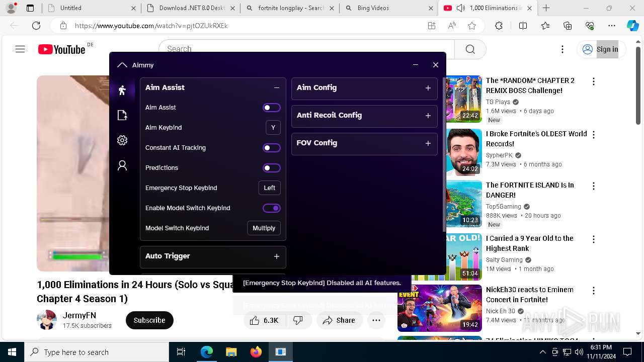Open Edge extensions puzzle icon
Screen dimensions: 644x362
[499, 26]
